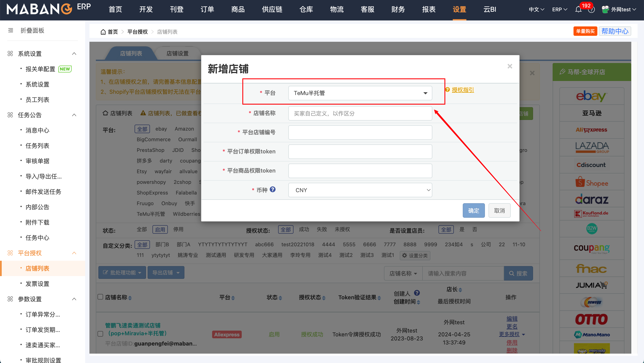Click the LAZADA logo in the side panel

[x=592, y=147]
